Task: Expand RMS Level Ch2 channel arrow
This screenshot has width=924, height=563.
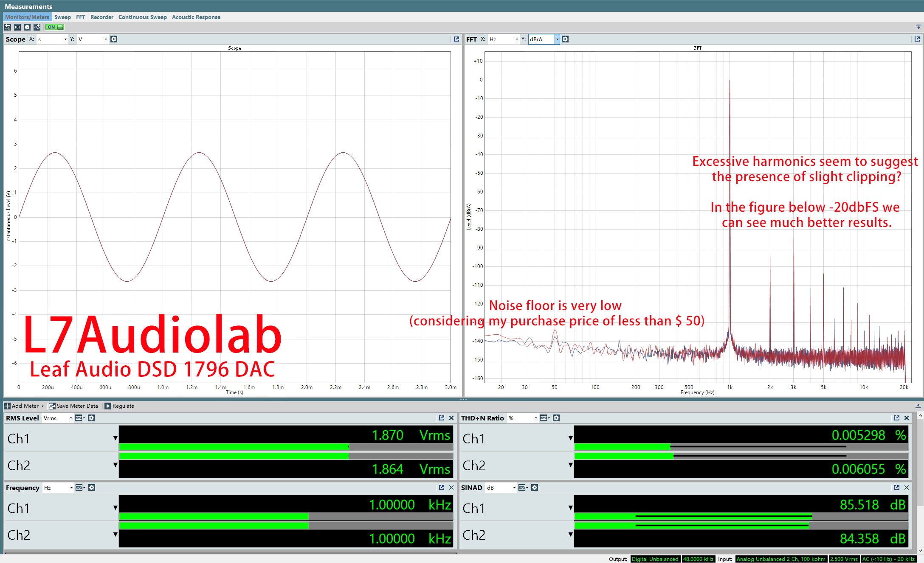Action: [115, 465]
